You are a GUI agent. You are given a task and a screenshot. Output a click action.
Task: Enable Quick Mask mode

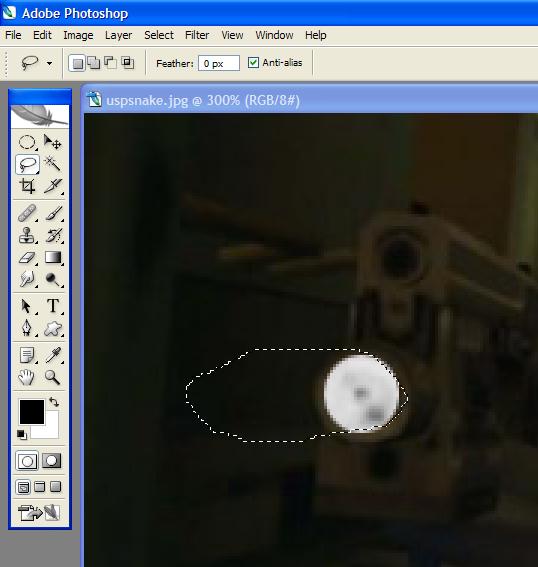(x=51, y=461)
